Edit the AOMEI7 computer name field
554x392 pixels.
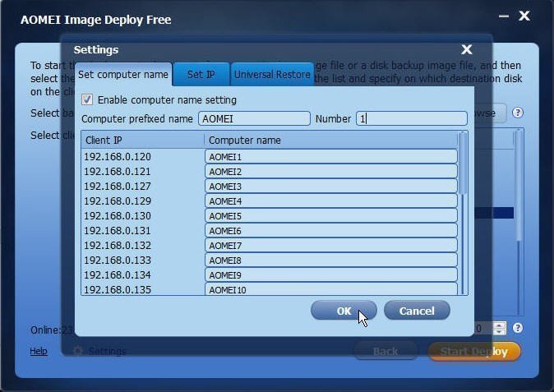click(x=331, y=246)
